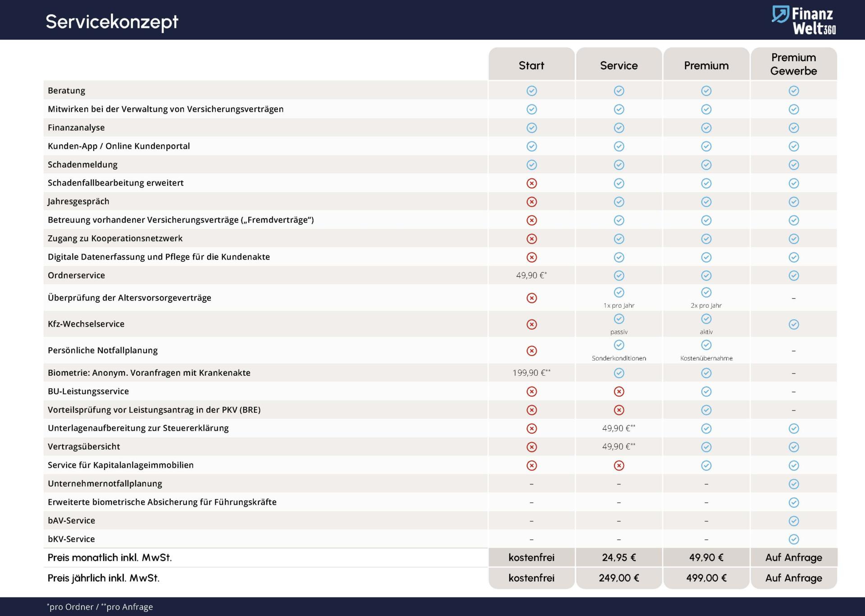Click the 199,90 €** Biometrie price

[x=532, y=373]
